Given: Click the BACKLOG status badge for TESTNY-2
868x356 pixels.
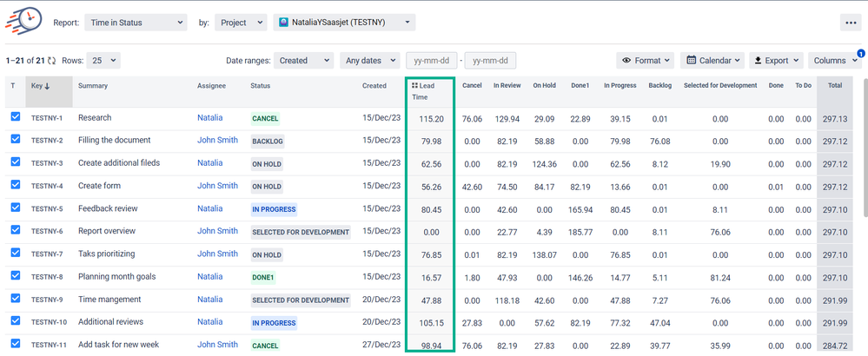Looking at the screenshot, I should point(268,141).
